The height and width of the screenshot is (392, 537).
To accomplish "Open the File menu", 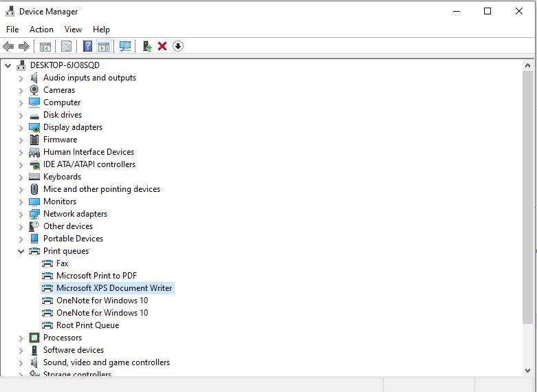I will [x=12, y=30].
